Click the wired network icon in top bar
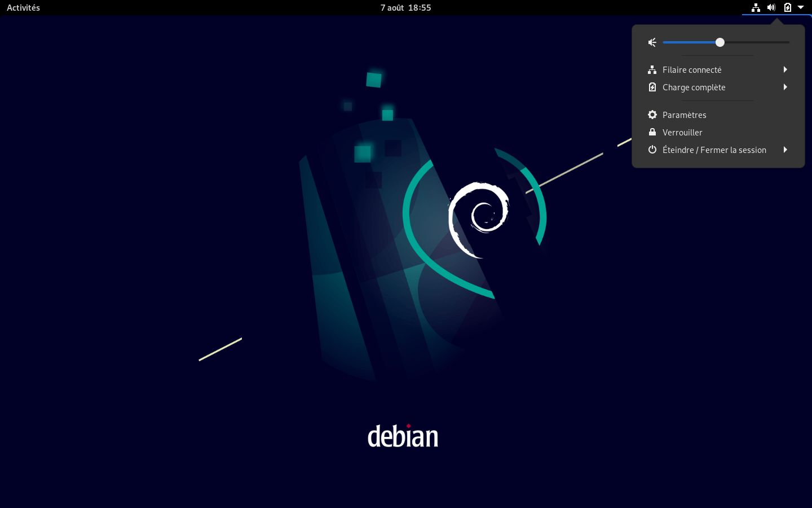This screenshot has height=508, width=812. (x=756, y=7)
